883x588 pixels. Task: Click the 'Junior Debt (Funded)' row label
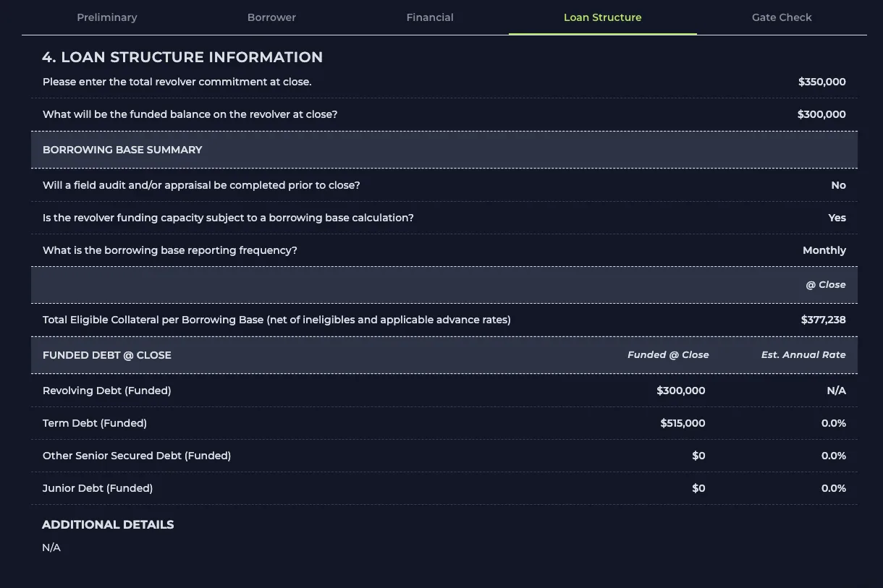[x=98, y=488]
